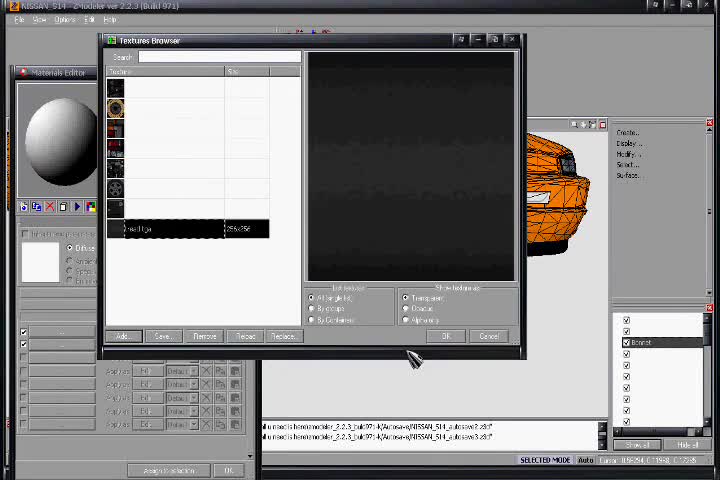
Task: Select the orange tire texture thumbnail
Action: [116, 108]
